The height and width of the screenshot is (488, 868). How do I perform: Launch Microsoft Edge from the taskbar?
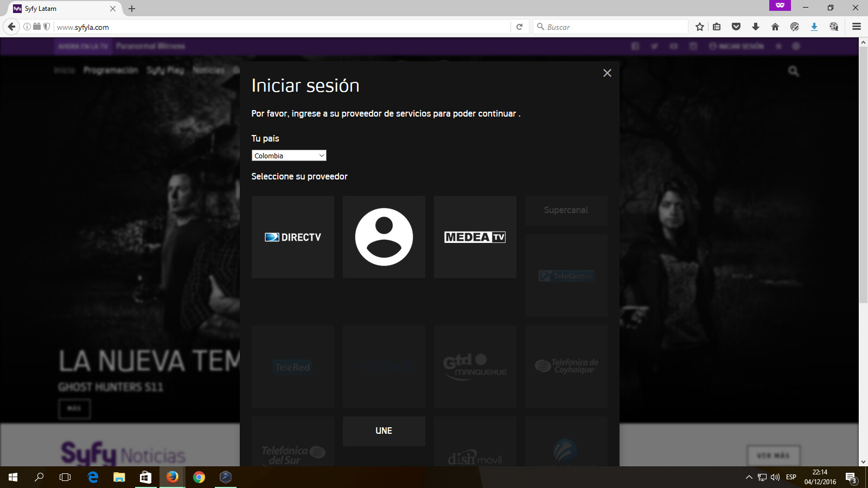(93, 477)
